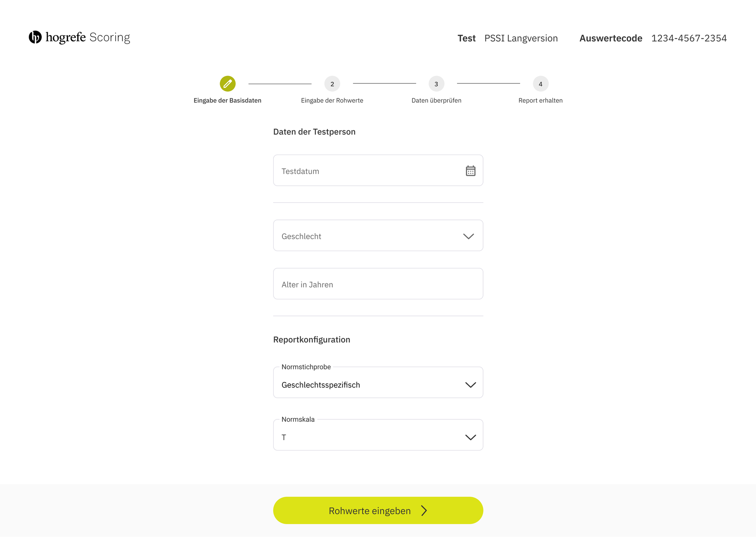Expand the Geschlecht dropdown chevron
This screenshot has height=537, width=756.
[x=469, y=236]
